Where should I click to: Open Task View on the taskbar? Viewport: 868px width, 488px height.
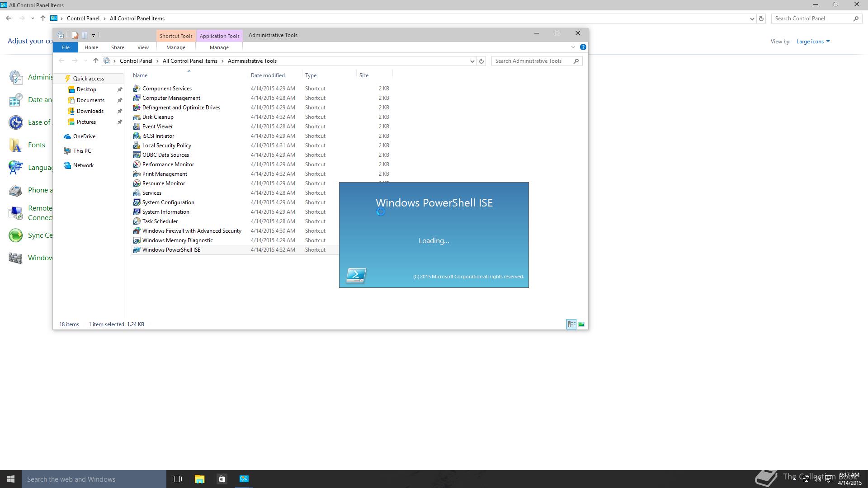coord(177,479)
